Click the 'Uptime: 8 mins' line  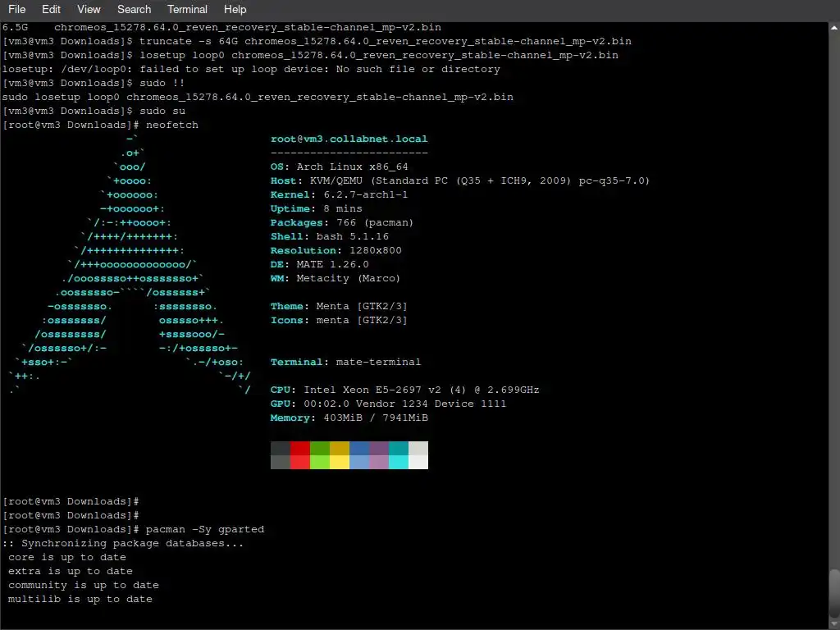(x=316, y=208)
